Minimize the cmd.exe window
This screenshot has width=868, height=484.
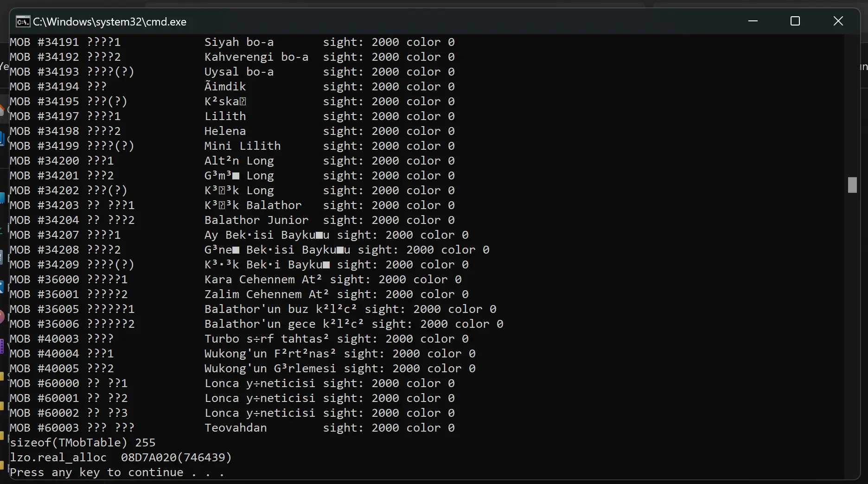click(x=753, y=21)
